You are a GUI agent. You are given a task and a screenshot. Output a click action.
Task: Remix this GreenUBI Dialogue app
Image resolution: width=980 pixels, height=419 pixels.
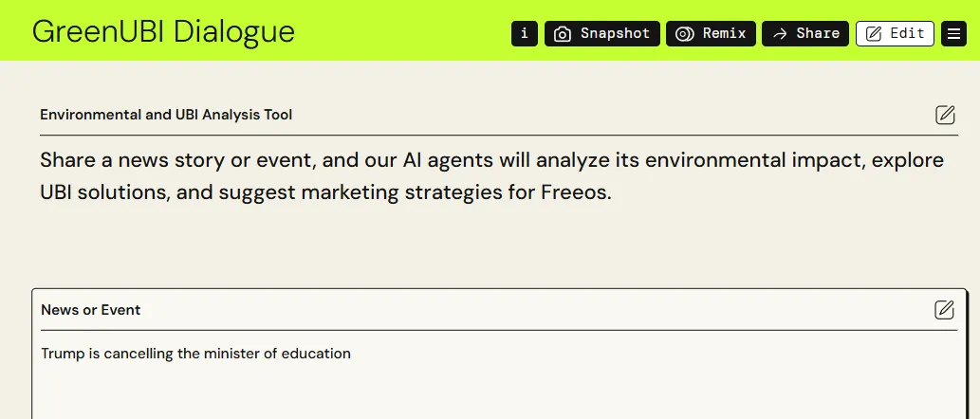click(711, 34)
